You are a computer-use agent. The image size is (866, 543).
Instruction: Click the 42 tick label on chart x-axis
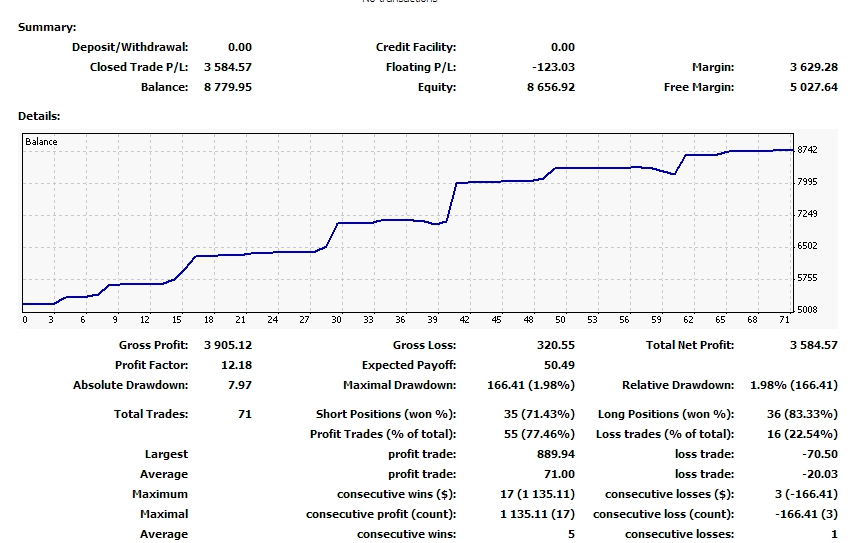click(x=464, y=319)
